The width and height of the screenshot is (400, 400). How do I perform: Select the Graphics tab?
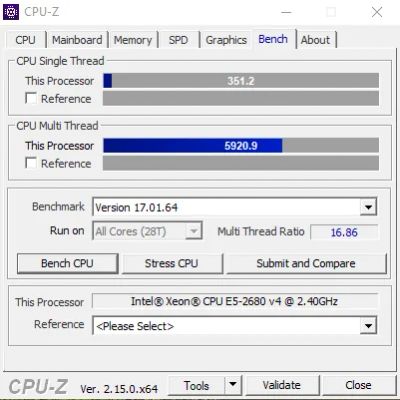tap(226, 40)
